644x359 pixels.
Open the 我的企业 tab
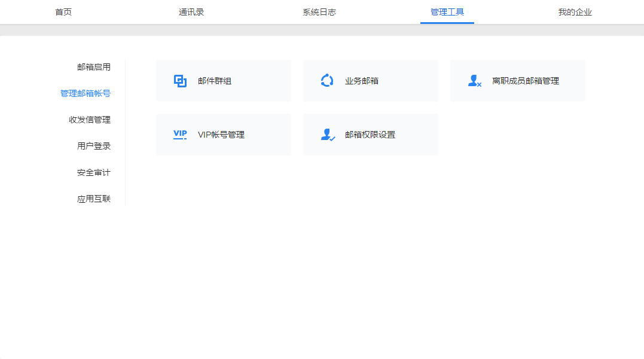[575, 11]
